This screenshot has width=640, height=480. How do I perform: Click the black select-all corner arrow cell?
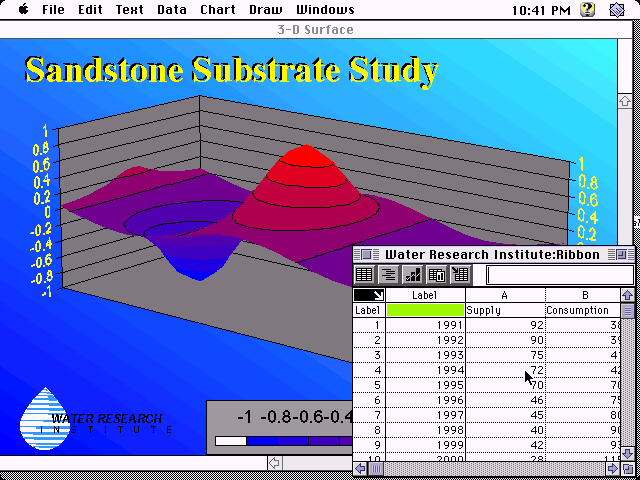pos(369,295)
